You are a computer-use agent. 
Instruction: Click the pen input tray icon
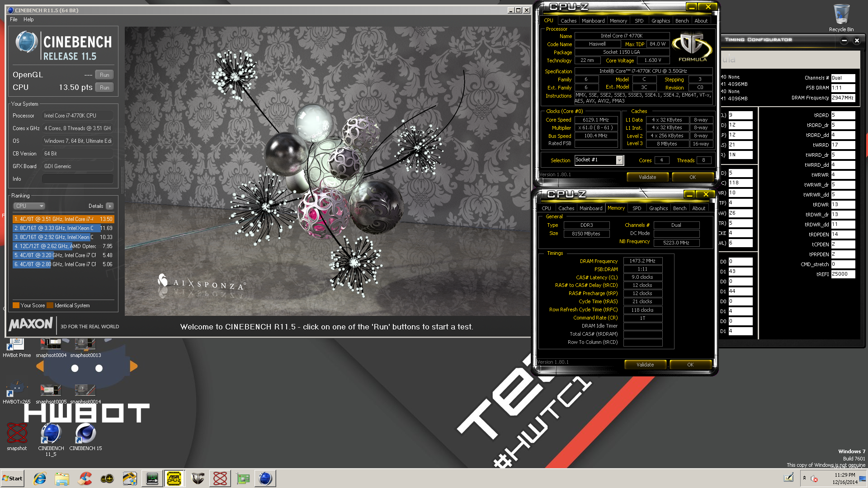click(788, 478)
